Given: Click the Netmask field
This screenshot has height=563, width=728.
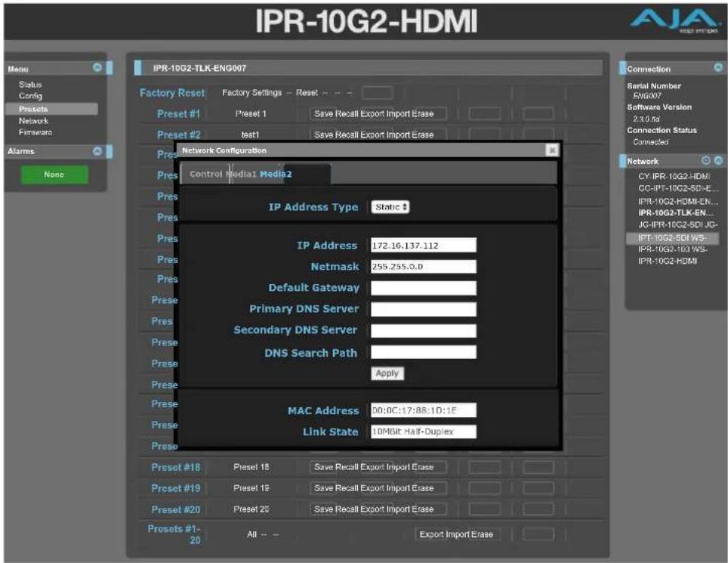Looking at the screenshot, I should [424, 267].
